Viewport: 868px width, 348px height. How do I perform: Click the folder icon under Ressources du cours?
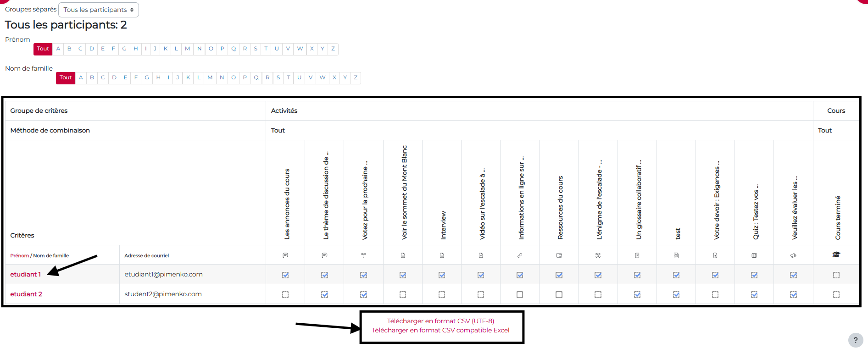click(x=559, y=255)
